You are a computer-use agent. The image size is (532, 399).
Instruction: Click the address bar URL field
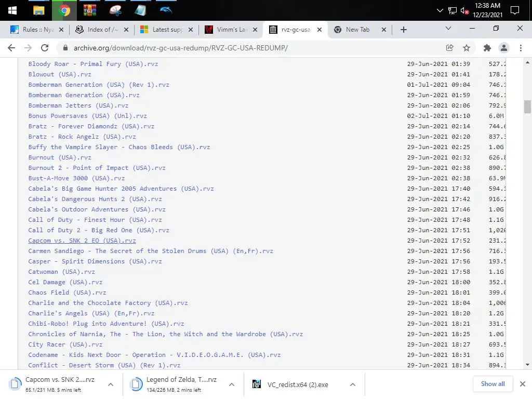251,48
